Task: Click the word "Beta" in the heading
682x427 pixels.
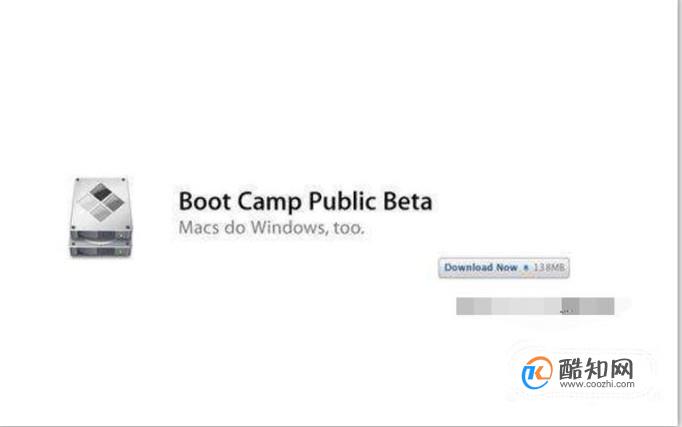Action: (x=408, y=201)
